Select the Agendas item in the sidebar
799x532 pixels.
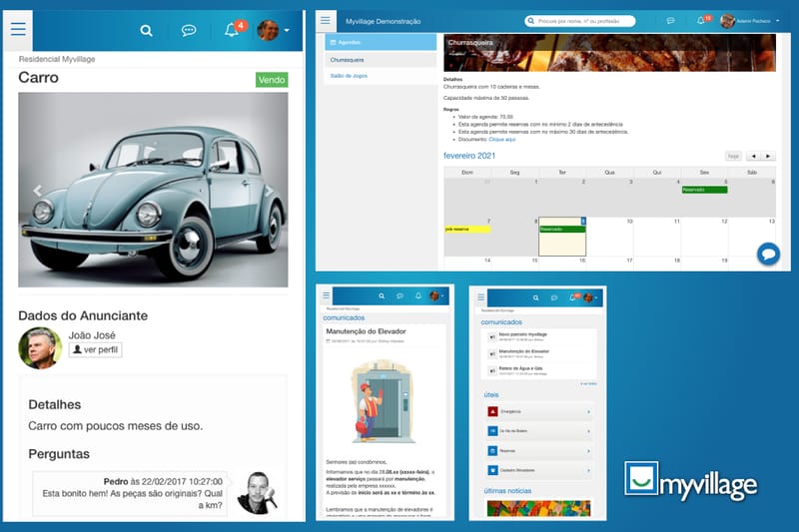click(x=381, y=43)
